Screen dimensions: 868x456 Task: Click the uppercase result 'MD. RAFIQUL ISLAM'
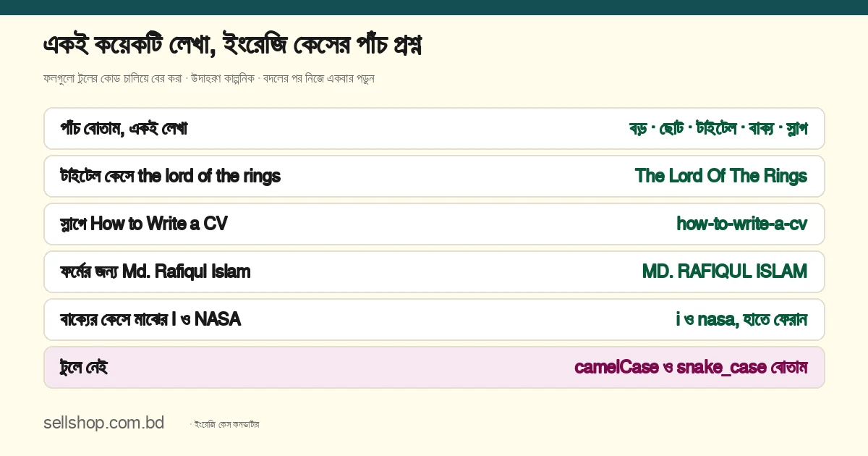pyautogui.click(x=725, y=271)
